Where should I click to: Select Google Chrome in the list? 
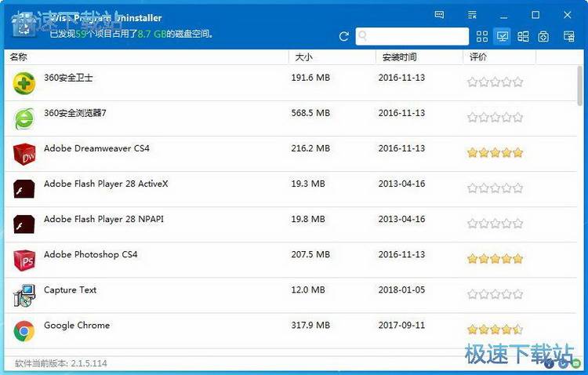[77, 325]
